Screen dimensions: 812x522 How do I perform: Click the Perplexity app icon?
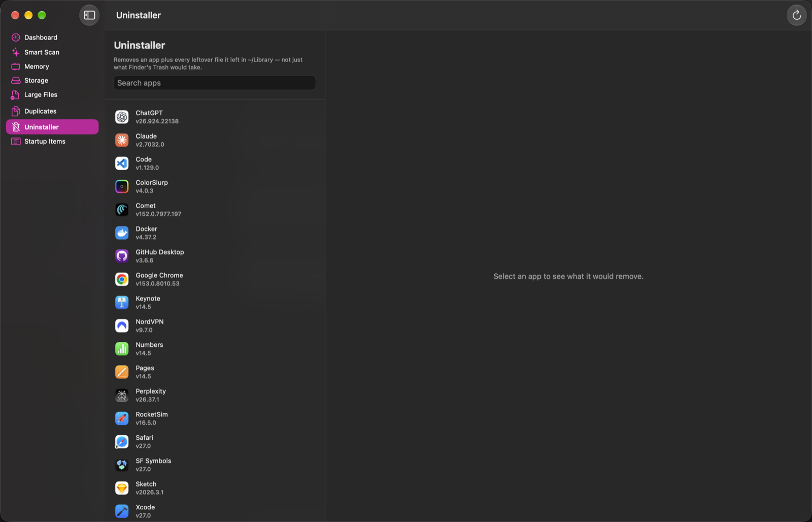pyautogui.click(x=122, y=396)
